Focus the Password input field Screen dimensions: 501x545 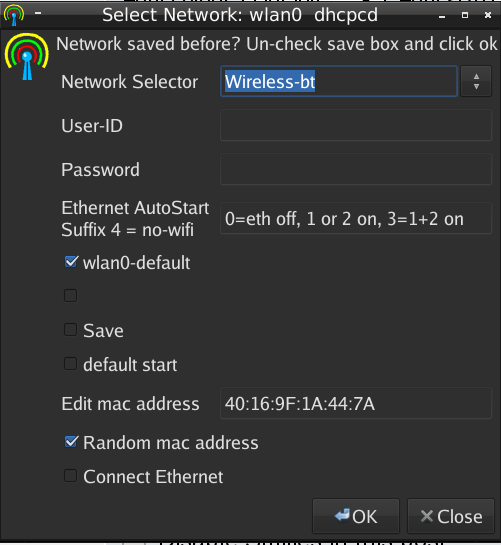click(x=356, y=169)
